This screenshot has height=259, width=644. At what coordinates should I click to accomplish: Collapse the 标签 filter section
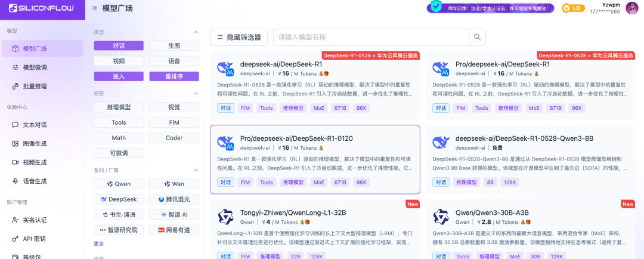click(x=196, y=93)
